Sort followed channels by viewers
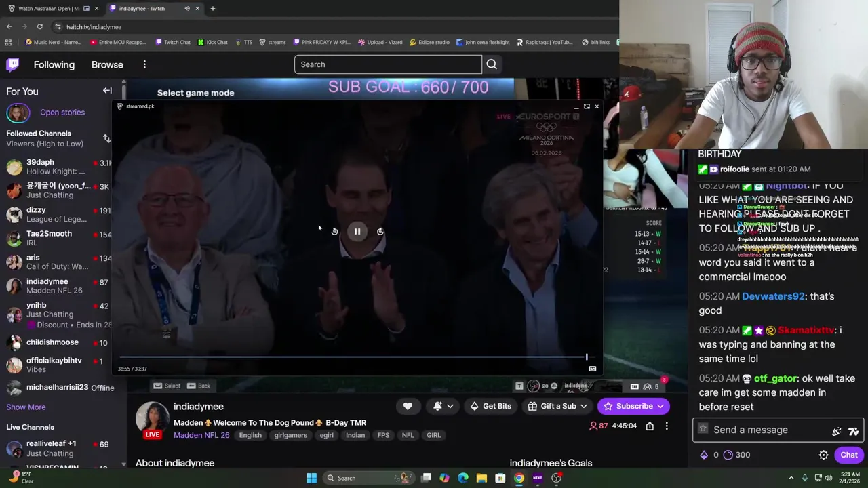 pyautogui.click(x=106, y=138)
